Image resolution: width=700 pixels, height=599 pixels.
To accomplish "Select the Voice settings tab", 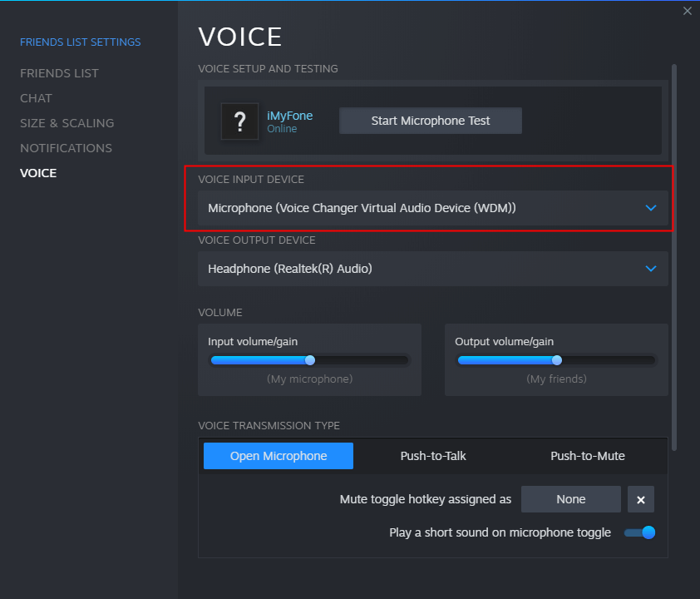I will click(x=38, y=173).
